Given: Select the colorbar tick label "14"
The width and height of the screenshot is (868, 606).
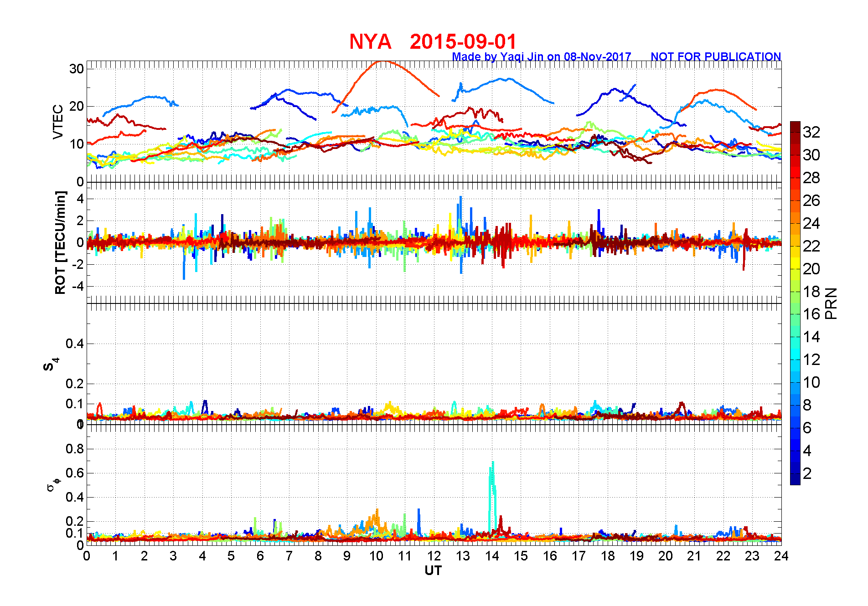Looking at the screenshot, I should coord(811,337).
